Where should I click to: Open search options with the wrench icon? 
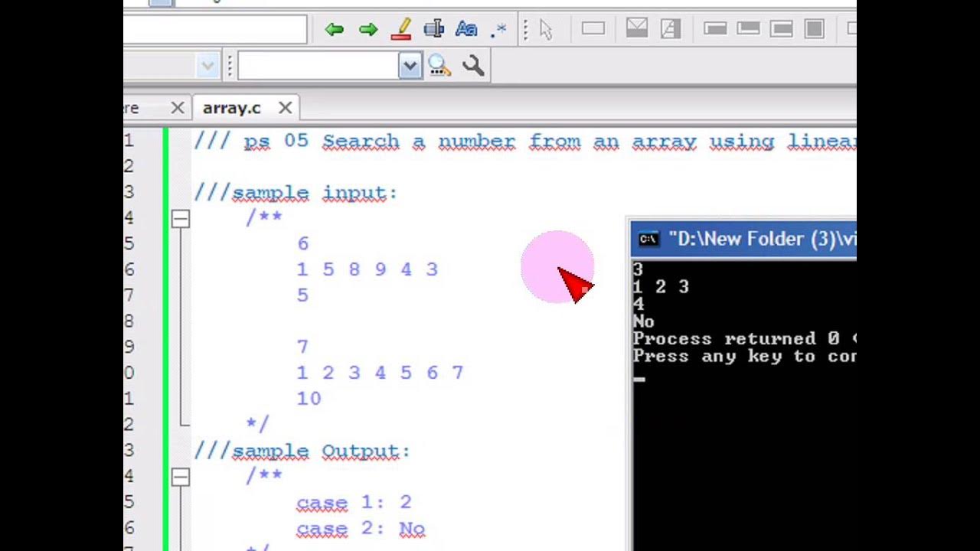(473, 66)
